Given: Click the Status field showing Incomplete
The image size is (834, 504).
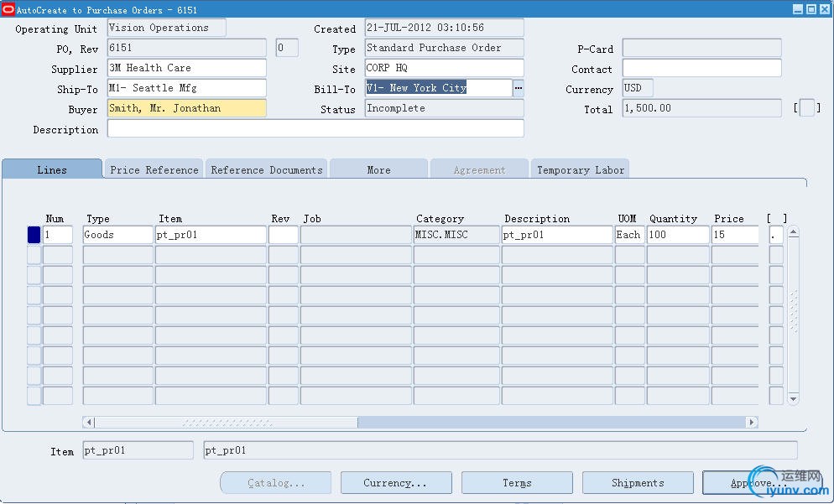Looking at the screenshot, I should pos(444,108).
